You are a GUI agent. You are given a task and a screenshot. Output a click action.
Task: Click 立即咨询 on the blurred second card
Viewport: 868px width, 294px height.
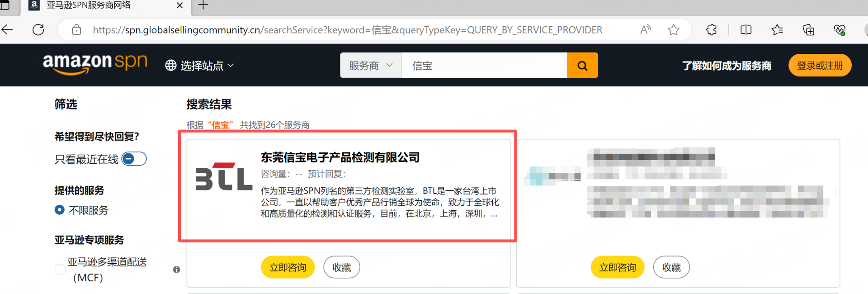coord(618,267)
